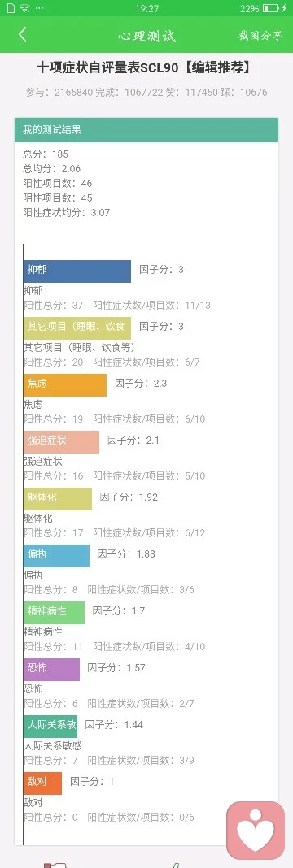Tap the 其它项目 (睡眠、饮食) bar
The width and height of the screenshot is (293, 868).
click(77, 328)
